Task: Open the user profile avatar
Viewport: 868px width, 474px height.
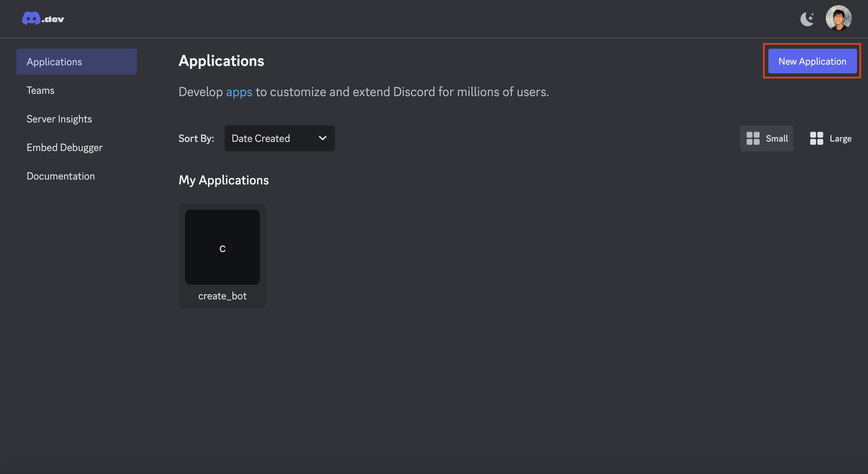Action: (838, 18)
